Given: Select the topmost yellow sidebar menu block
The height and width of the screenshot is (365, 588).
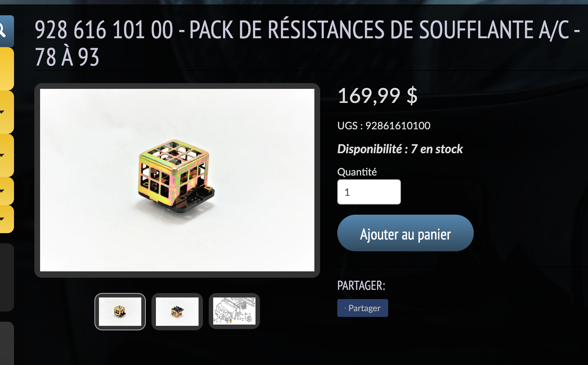Looking at the screenshot, I should click(6, 69).
